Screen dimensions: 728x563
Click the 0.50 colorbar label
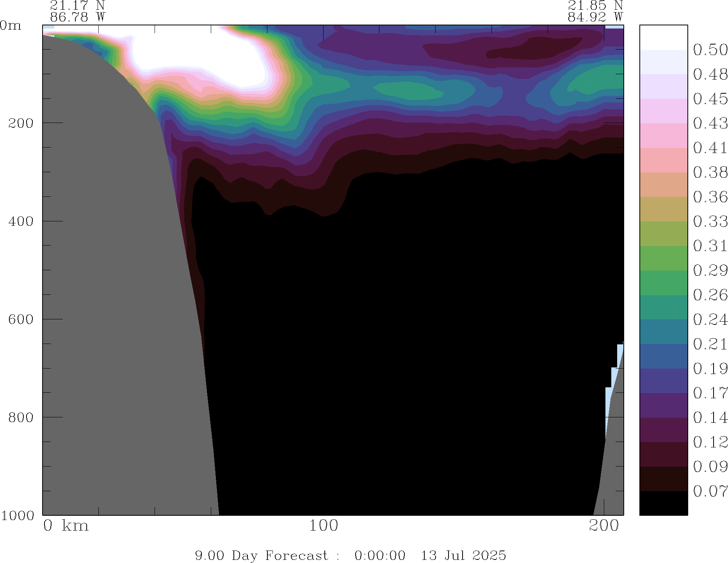point(710,50)
